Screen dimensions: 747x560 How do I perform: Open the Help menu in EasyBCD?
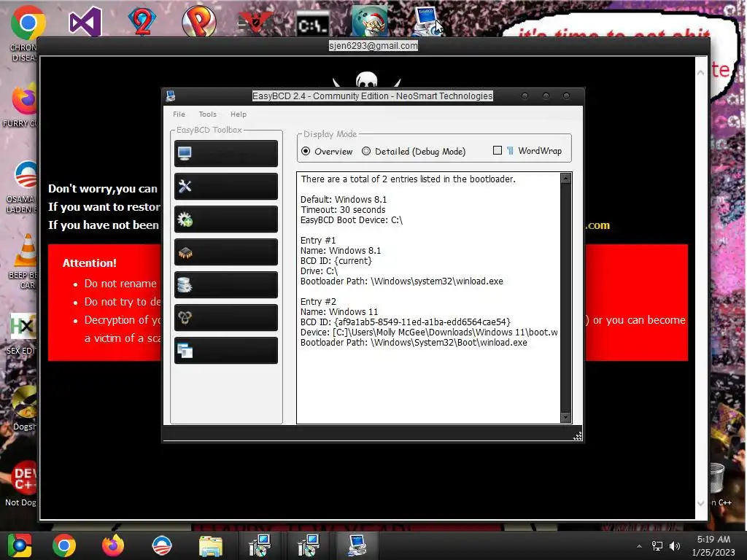[x=239, y=114]
